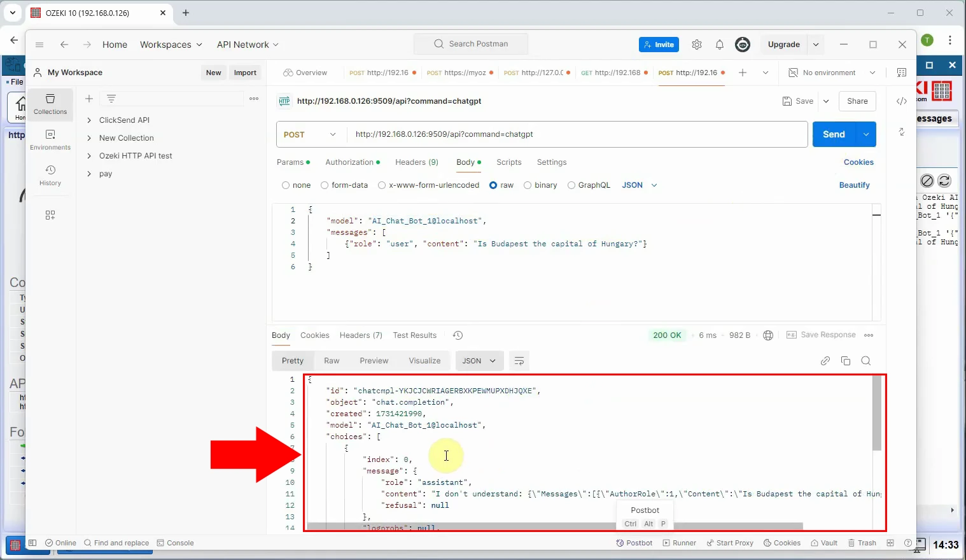
Task: Select form-data body type
Action: (x=325, y=185)
